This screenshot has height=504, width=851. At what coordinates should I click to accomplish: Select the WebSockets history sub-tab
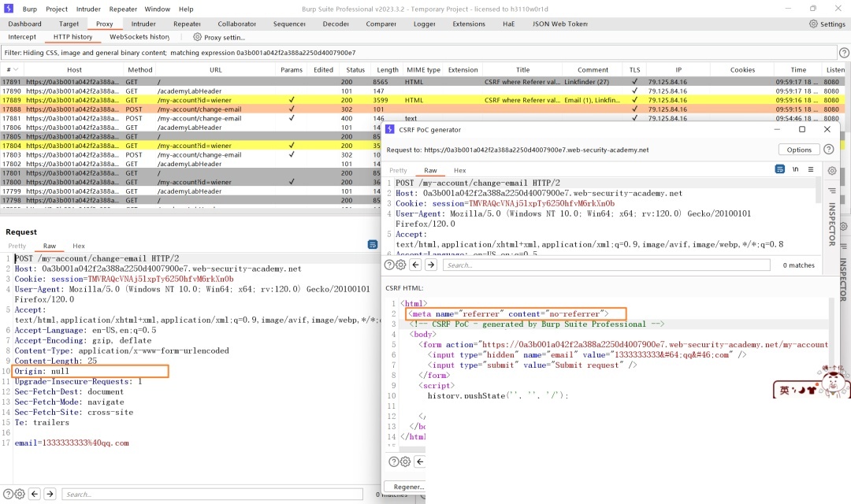(x=139, y=37)
